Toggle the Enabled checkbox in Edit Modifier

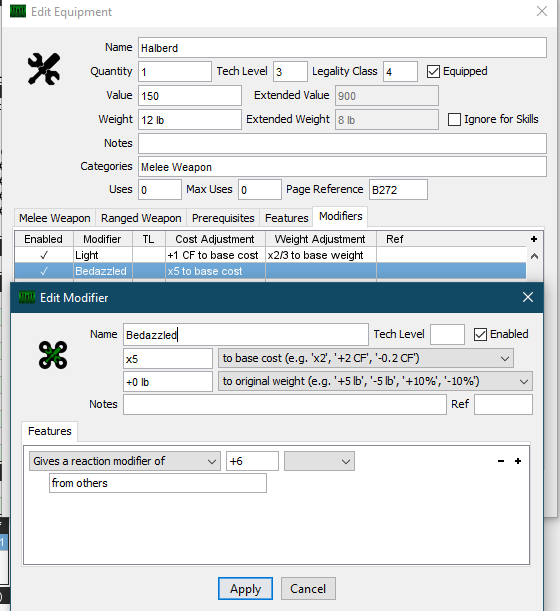(x=481, y=335)
